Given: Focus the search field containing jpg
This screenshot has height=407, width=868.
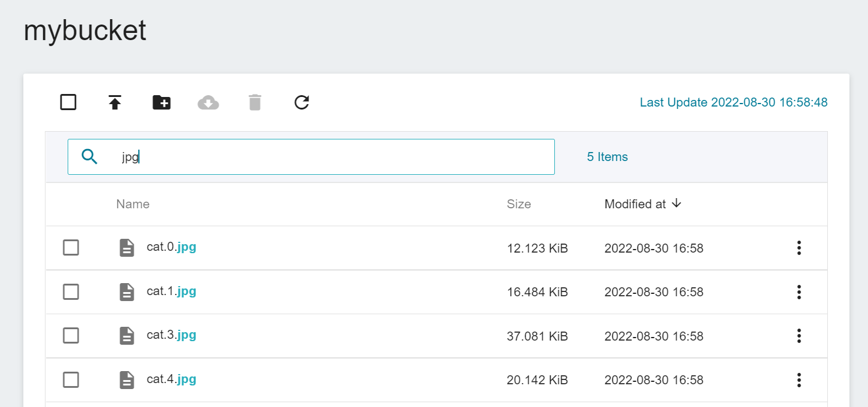Looking at the screenshot, I should click(x=311, y=157).
